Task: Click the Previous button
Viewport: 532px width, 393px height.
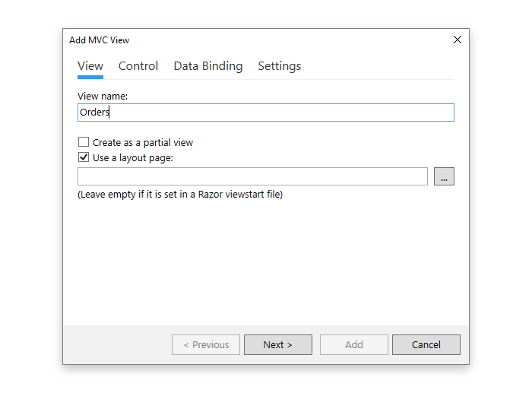Action: point(206,344)
